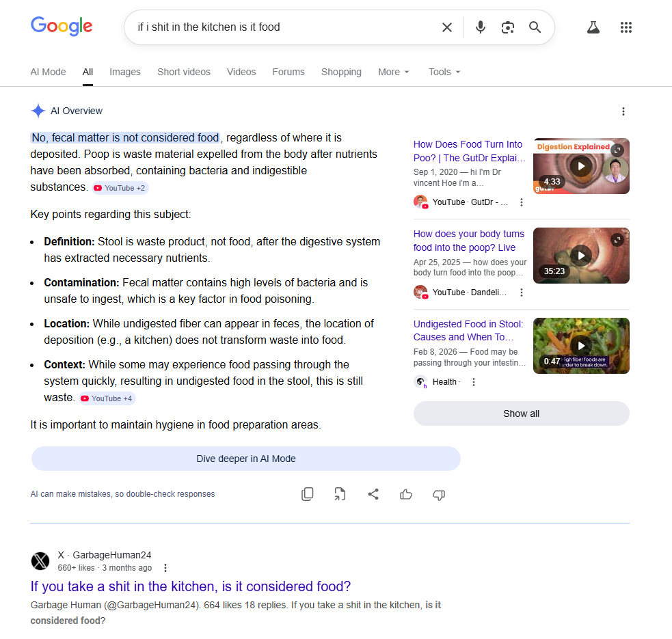Open the YouTube +2 source chip
Screen dimensions: 672x639
[x=120, y=188]
